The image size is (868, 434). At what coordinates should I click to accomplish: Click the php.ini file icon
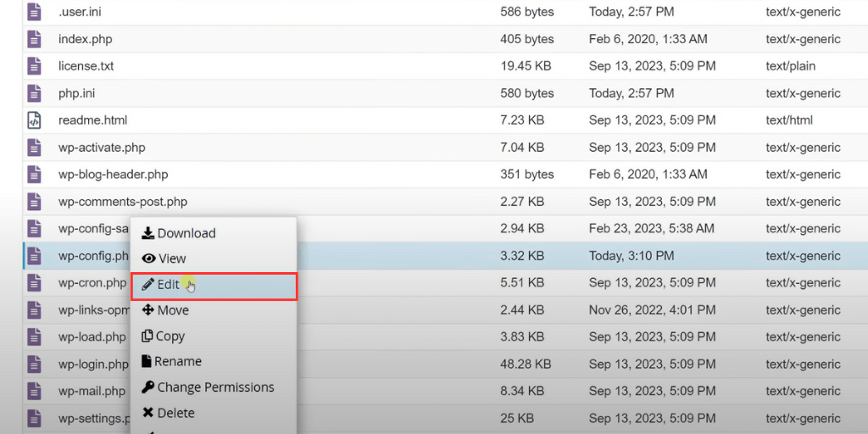point(34,93)
